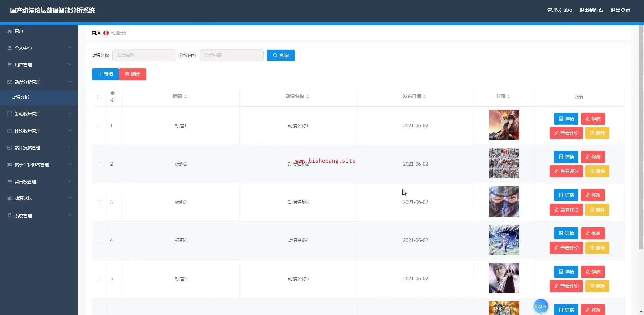Collapse the 动漫分析管理 sidebar section
The height and width of the screenshot is (315, 644).
coord(70,82)
